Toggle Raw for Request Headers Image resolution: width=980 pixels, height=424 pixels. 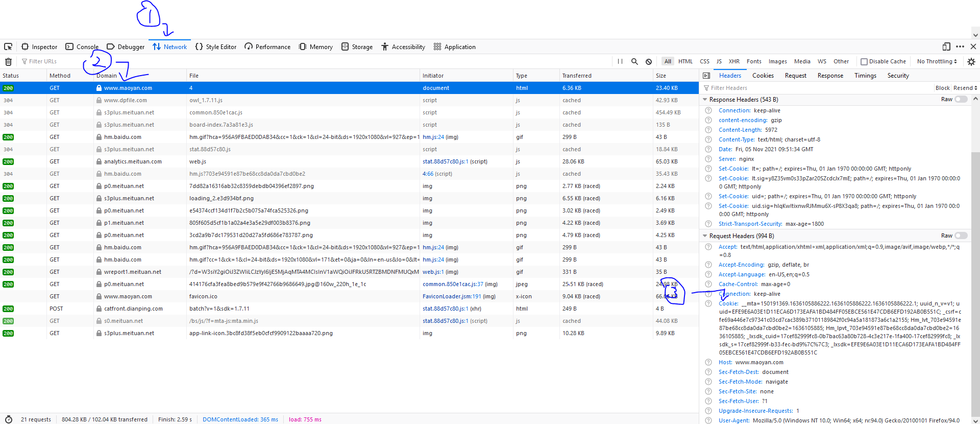(x=961, y=235)
